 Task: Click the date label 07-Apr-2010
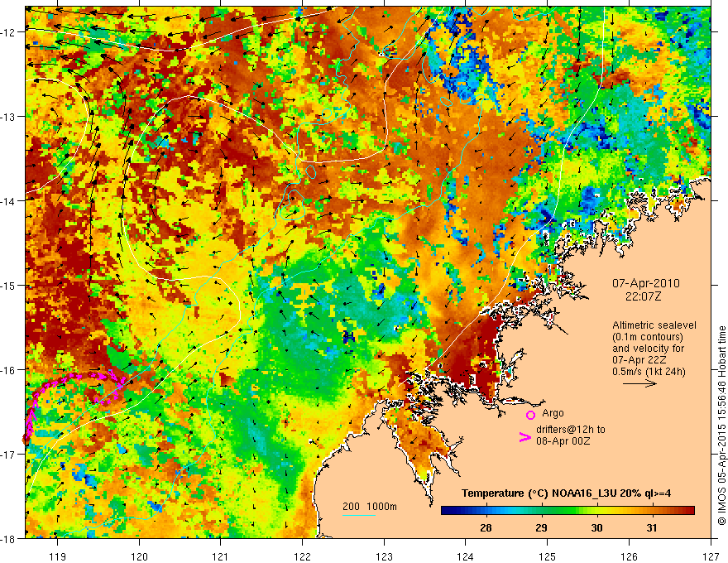tap(645, 283)
